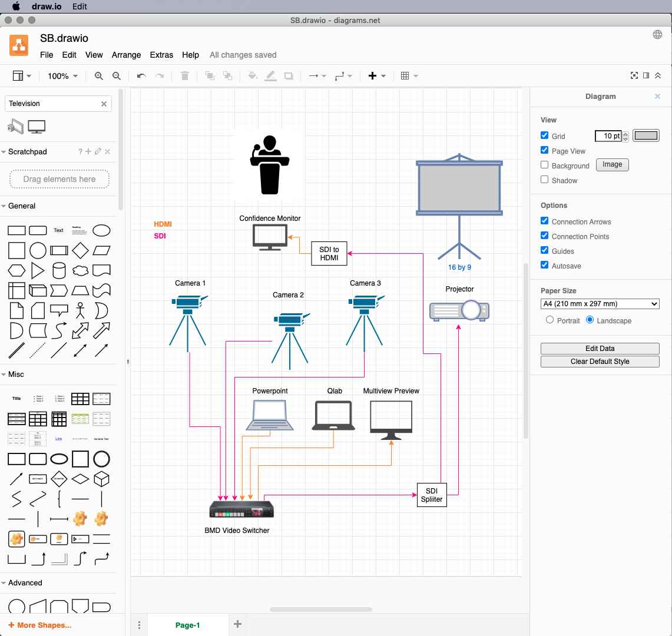Click the More Shapes link
672x636 pixels.
[x=40, y=625]
